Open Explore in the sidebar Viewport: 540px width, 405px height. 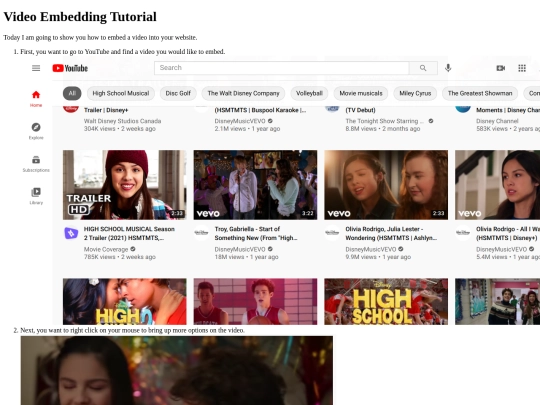(36, 131)
